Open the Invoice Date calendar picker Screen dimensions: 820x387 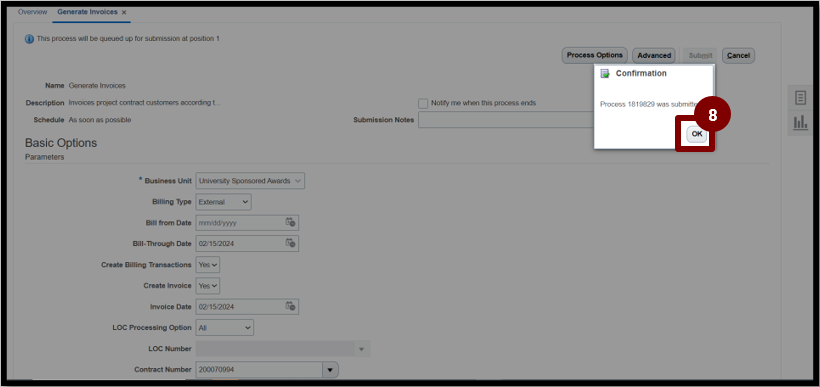290,306
